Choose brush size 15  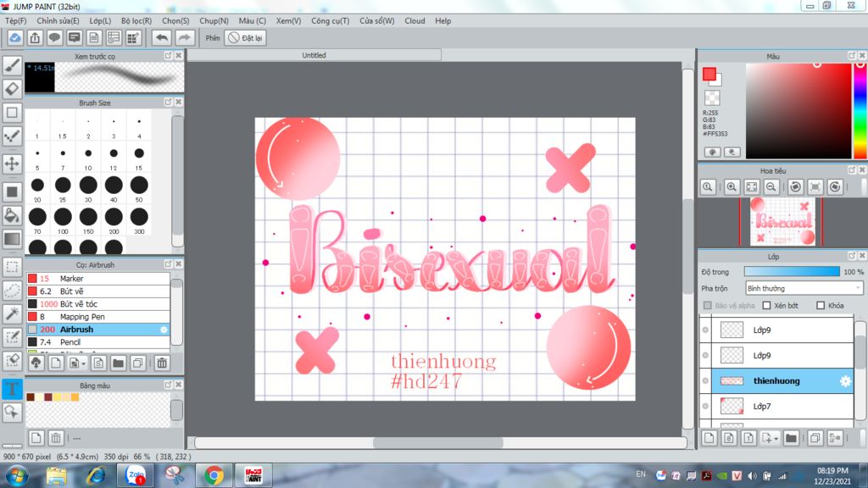click(x=139, y=157)
